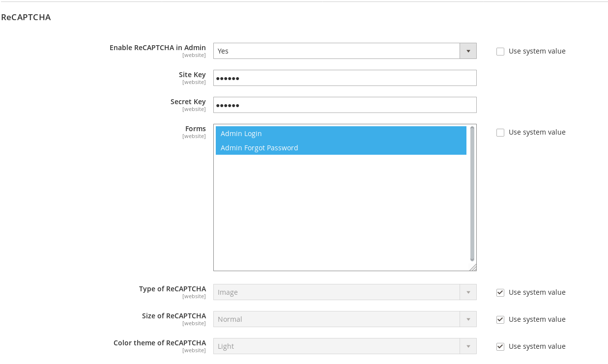
Task: Focus the Secret Key field
Action: [x=345, y=105]
